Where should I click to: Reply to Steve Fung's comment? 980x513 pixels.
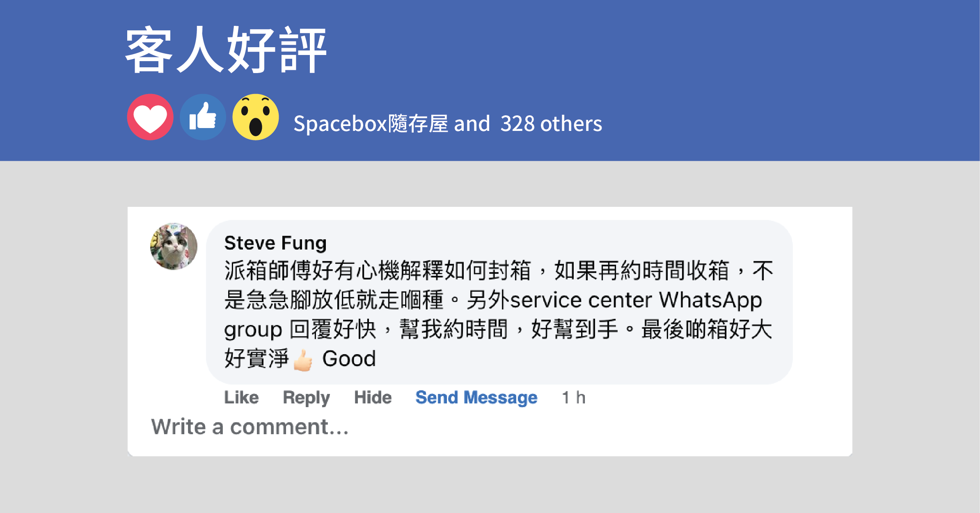point(306,397)
